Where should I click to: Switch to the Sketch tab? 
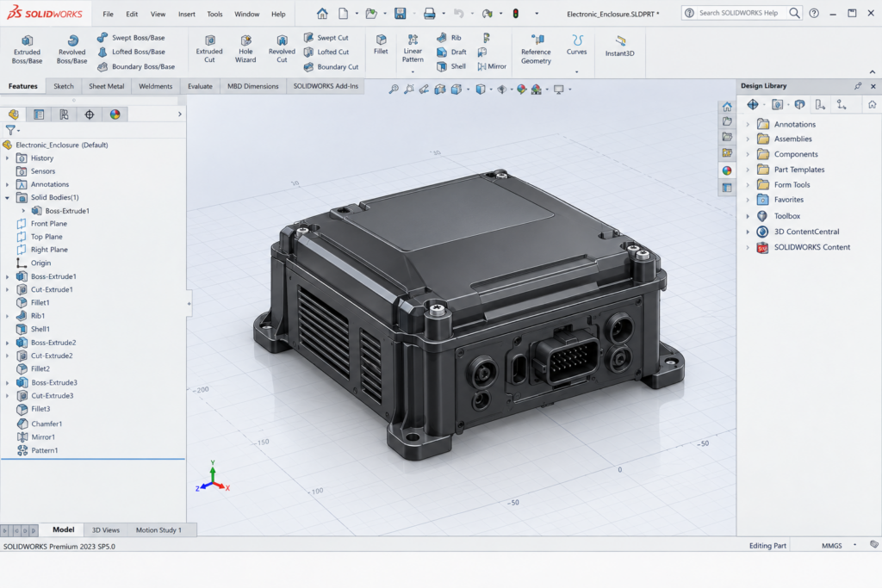click(64, 86)
